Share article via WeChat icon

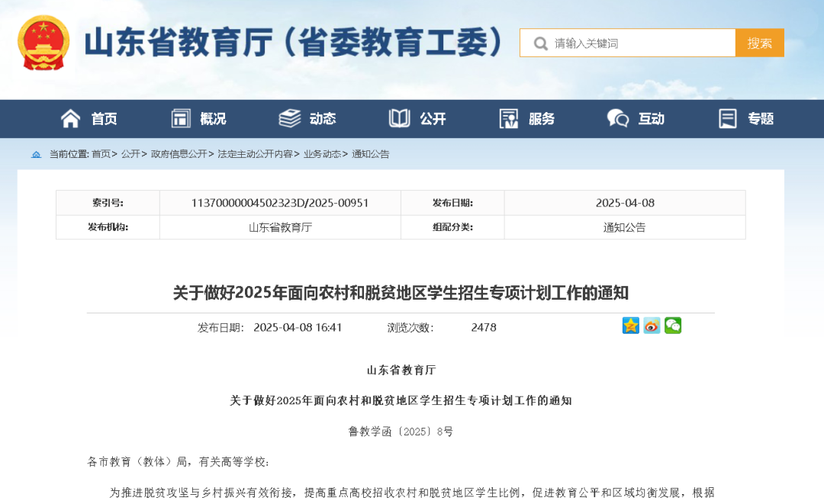click(x=673, y=326)
